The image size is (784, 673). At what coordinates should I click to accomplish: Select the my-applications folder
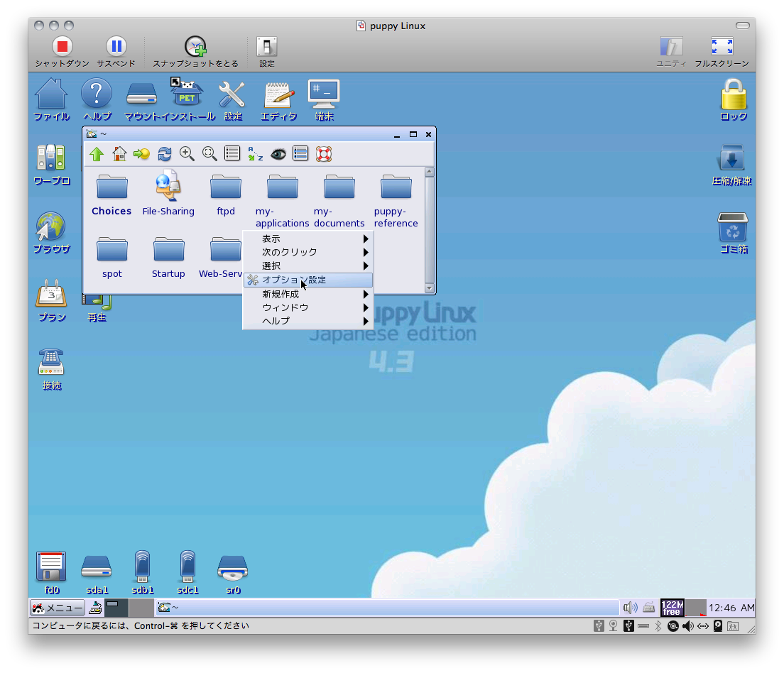tap(282, 201)
